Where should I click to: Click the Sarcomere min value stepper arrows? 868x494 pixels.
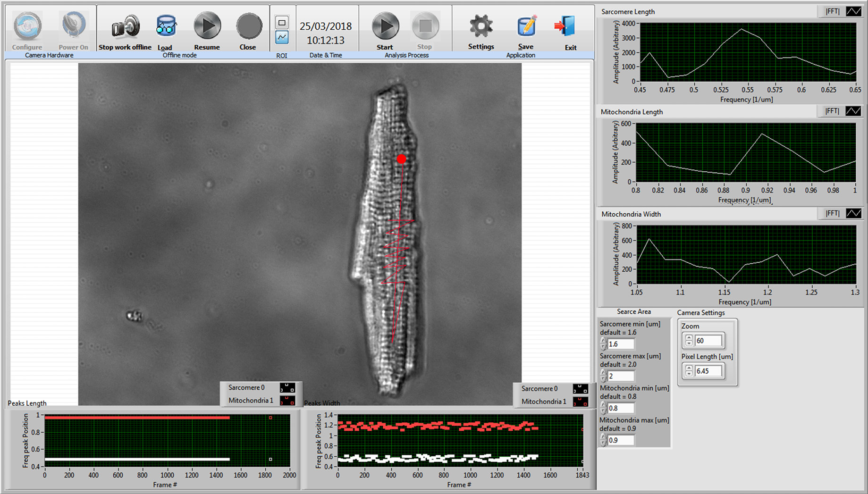point(603,344)
